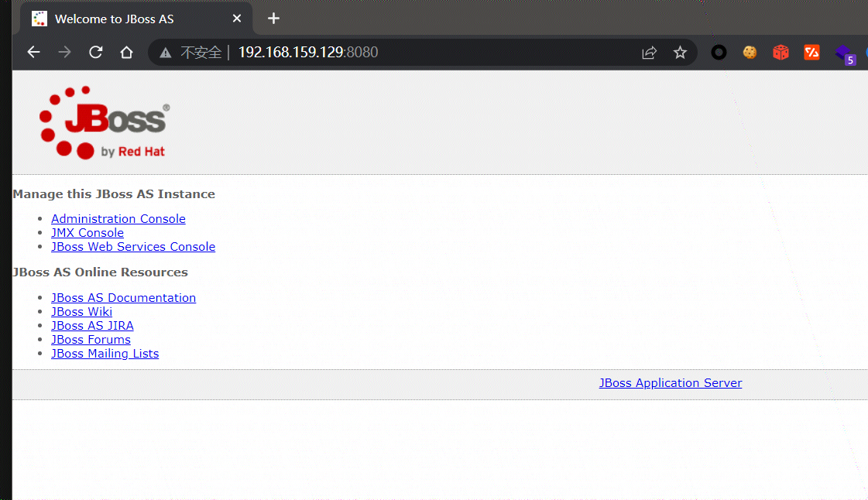Click the forward navigation arrow
Screen dimensions: 868x500
[x=65, y=52]
